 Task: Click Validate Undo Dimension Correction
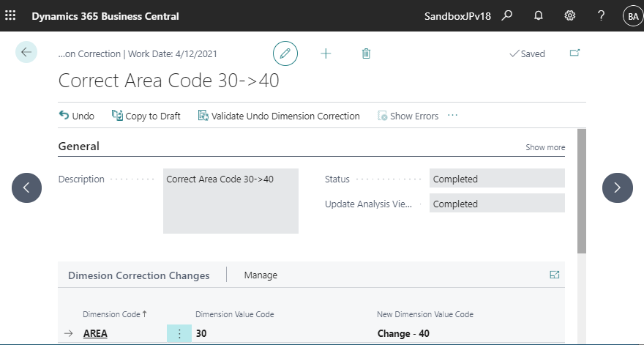(x=279, y=116)
